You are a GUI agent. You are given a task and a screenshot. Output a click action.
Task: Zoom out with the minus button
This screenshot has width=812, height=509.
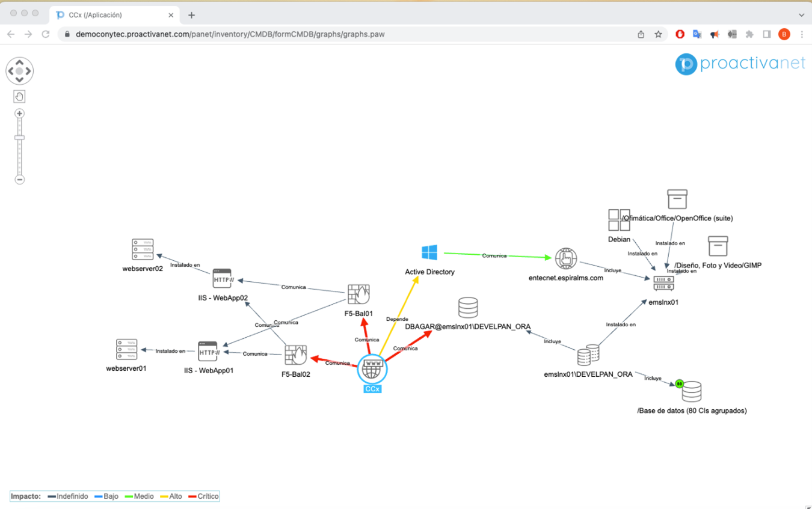click(19, 180)
